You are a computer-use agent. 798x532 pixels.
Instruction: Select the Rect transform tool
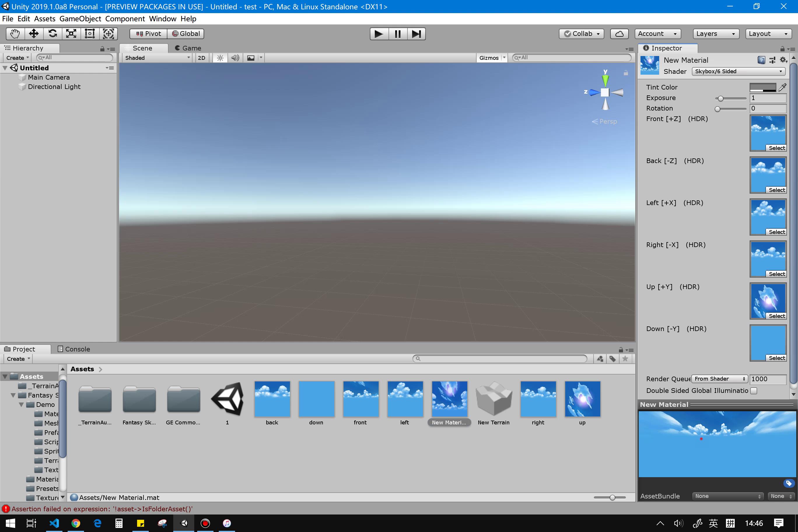coord(90,34)
